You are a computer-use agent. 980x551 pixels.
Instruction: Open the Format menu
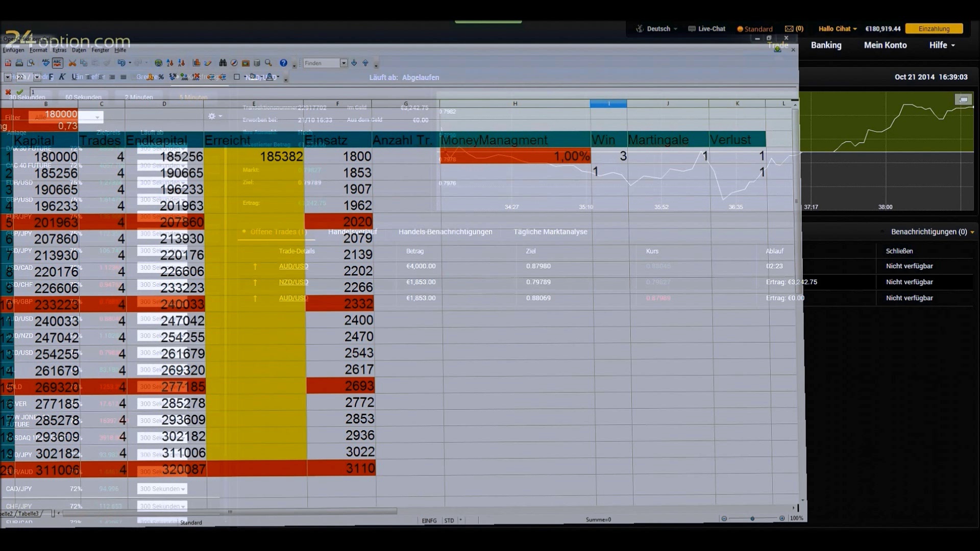click(38, 50)
